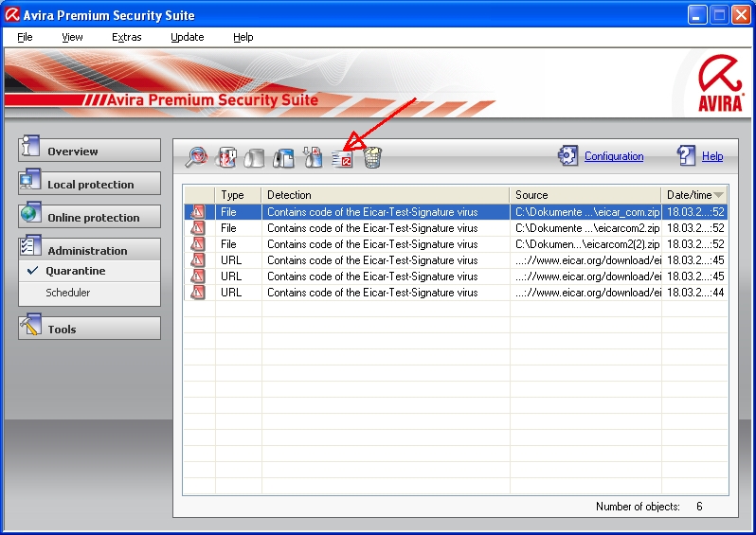Click date cell in eicar_com.zip row
756x535 pixels.
pos(695,212)
